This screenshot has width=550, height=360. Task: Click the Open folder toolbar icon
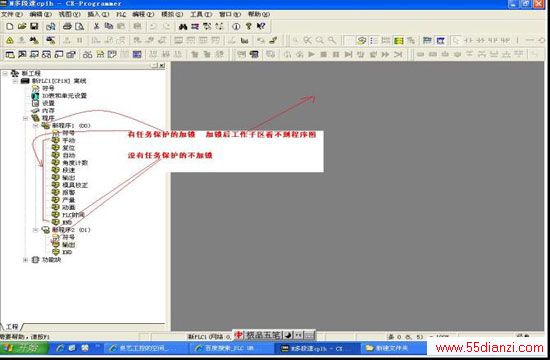(22, 26)
